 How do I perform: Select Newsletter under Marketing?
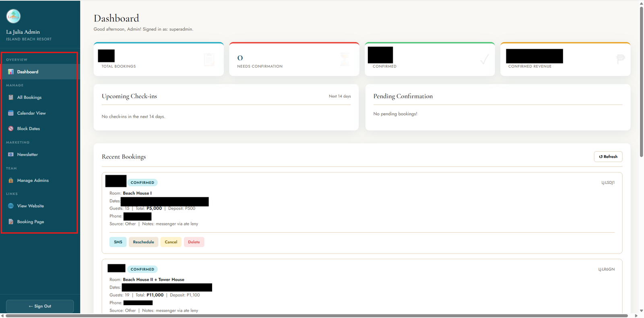pos(40,154)
